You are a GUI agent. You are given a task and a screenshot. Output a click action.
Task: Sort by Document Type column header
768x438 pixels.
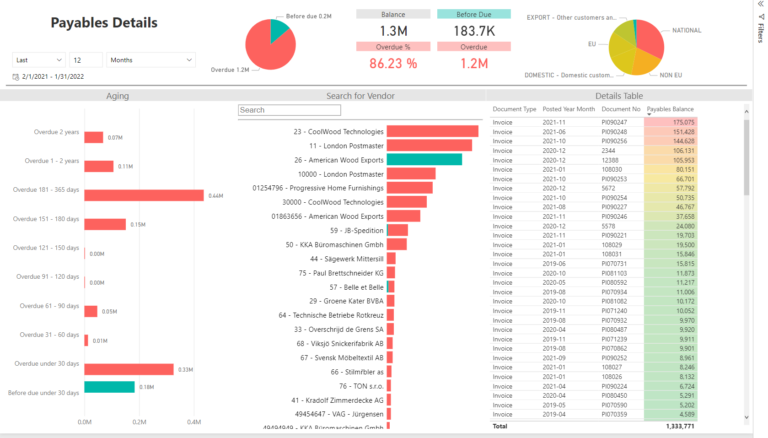click(515, 107)
